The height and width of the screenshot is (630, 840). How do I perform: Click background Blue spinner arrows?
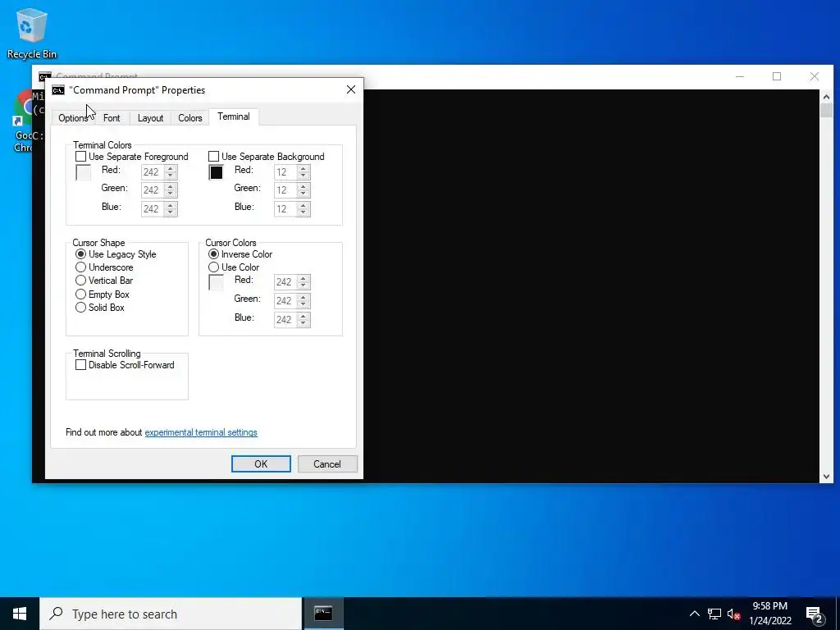304,209
